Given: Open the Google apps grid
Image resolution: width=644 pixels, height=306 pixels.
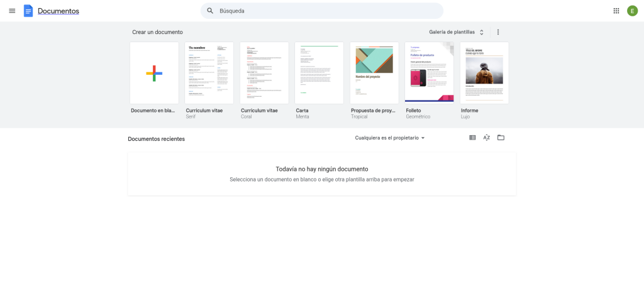Looking at the screenshot, I should pyautogui.click(x=616, y=11).
